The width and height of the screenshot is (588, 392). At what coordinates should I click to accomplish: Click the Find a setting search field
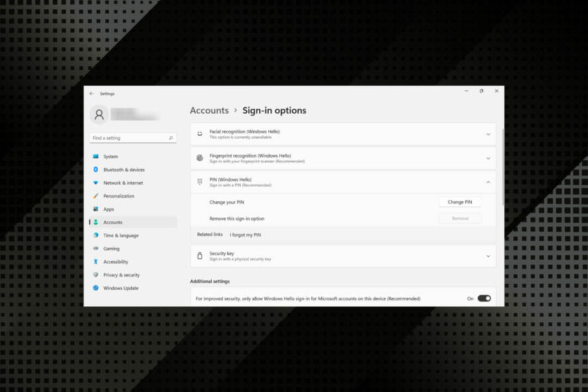[133, 138]
